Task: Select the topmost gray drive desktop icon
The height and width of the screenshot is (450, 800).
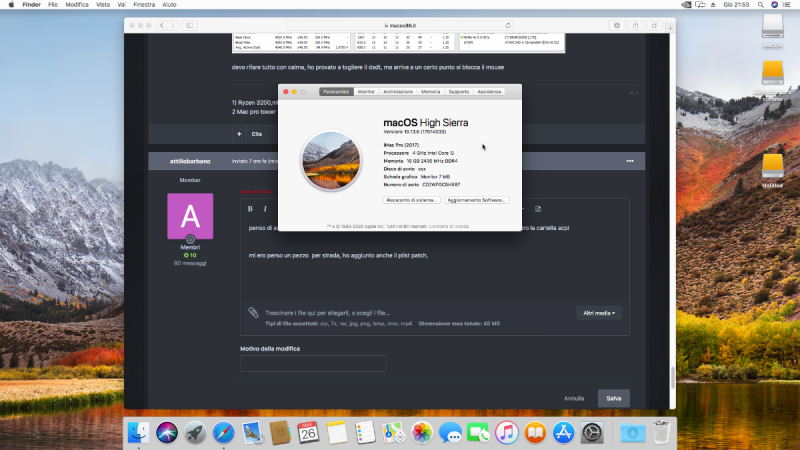Action: click(772, 26)
